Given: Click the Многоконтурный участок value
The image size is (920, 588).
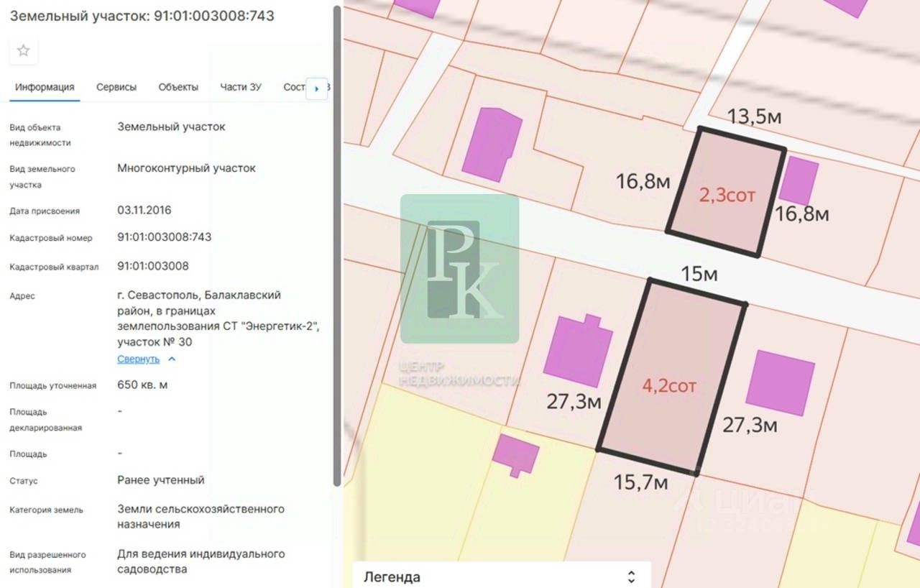Looking at the screenshot, I should pyautogui.click(x=186, y=168).
